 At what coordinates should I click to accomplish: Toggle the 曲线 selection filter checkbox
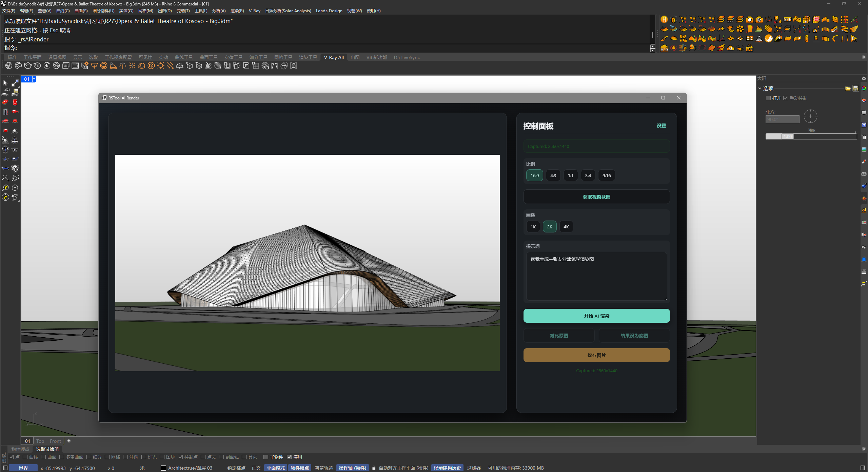coord(25,457)
